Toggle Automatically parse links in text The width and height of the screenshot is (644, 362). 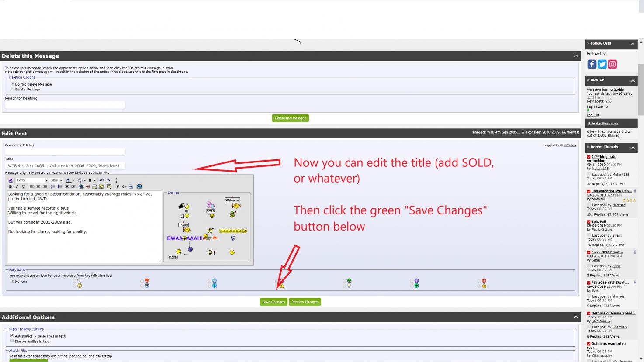point(12,336)
